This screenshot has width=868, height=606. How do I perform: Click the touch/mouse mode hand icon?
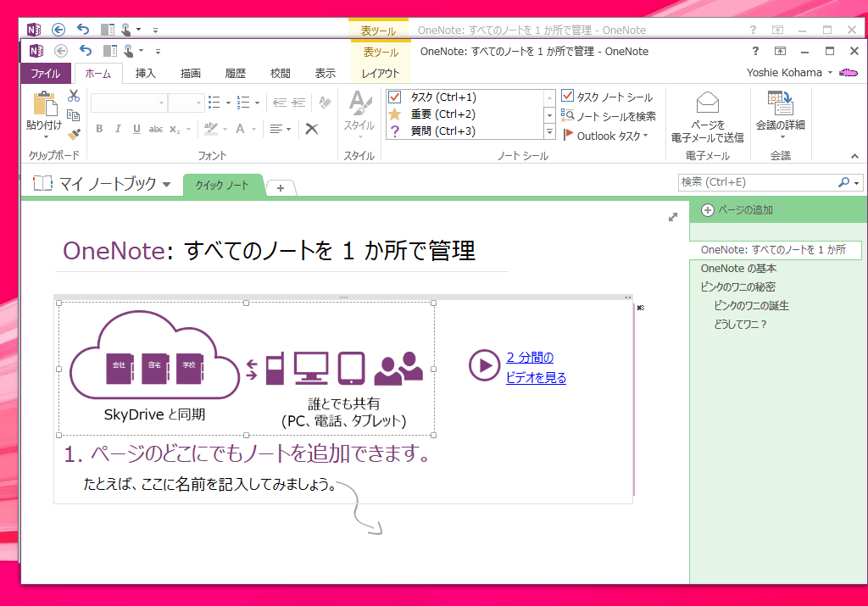[x=129, y=51]
